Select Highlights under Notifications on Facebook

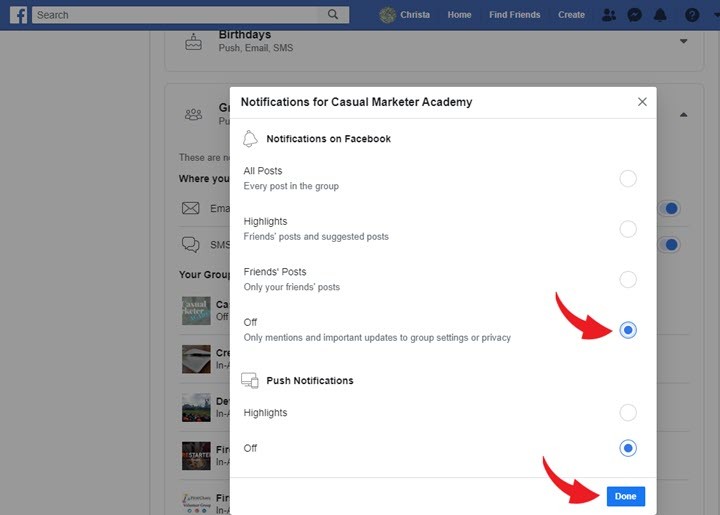pos(628,229)
